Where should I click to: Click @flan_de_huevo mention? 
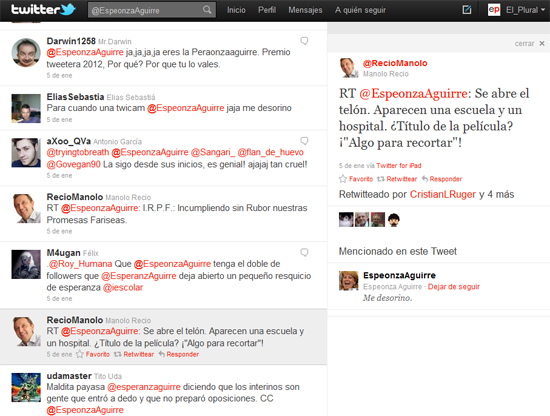point(270,152)
